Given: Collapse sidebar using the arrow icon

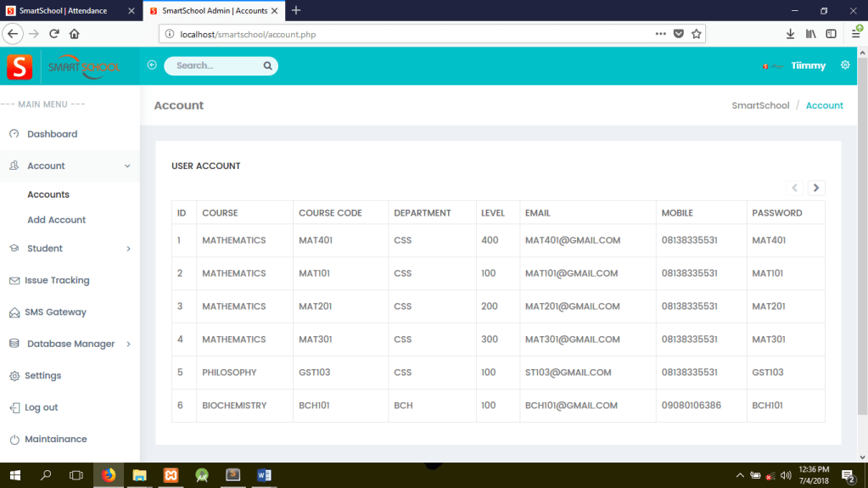Looking at the screenshot, I should (152, 65).
